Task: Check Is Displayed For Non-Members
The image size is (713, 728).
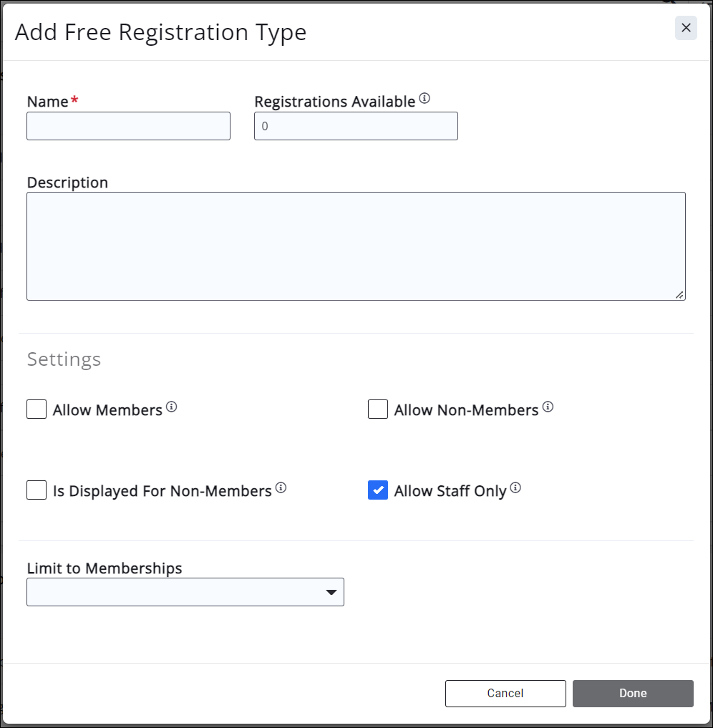Action: [x=36, y=490]
